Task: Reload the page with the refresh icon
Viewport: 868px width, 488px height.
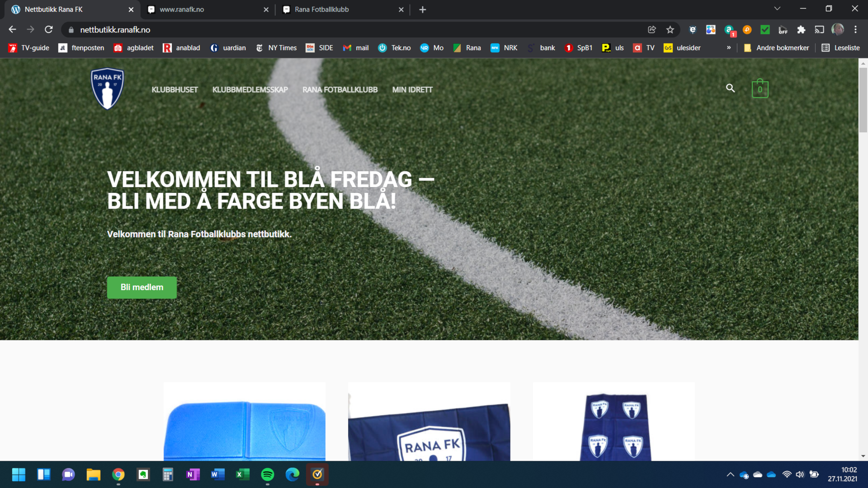Action: tap(49, 29)
